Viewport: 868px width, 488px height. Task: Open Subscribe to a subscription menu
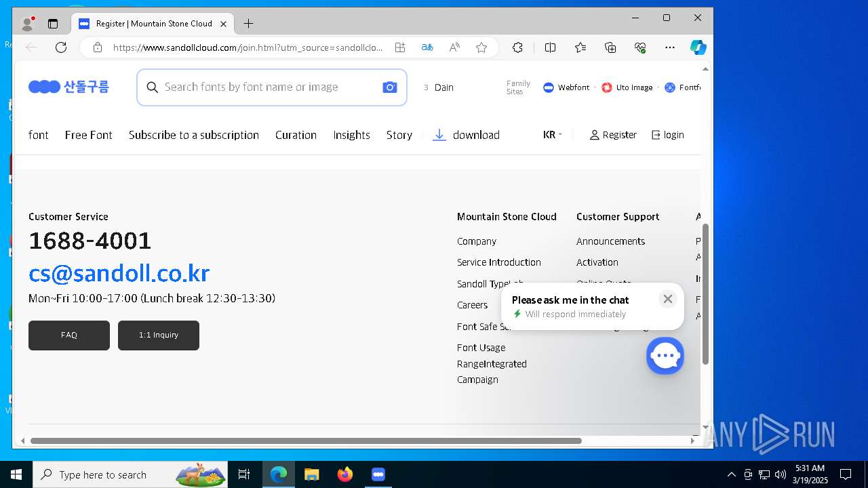[x=194, y=135]
